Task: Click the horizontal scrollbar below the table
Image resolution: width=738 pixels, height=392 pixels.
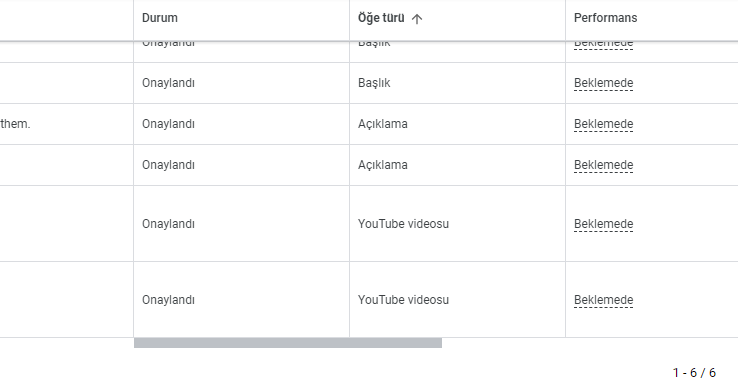Action: tap(288, 343)
